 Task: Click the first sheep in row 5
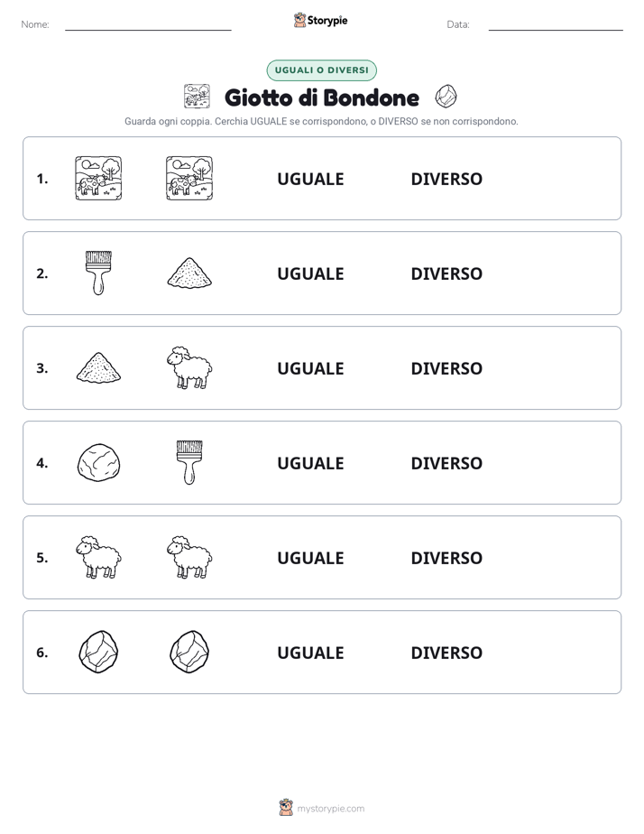(x=98, y=557)
